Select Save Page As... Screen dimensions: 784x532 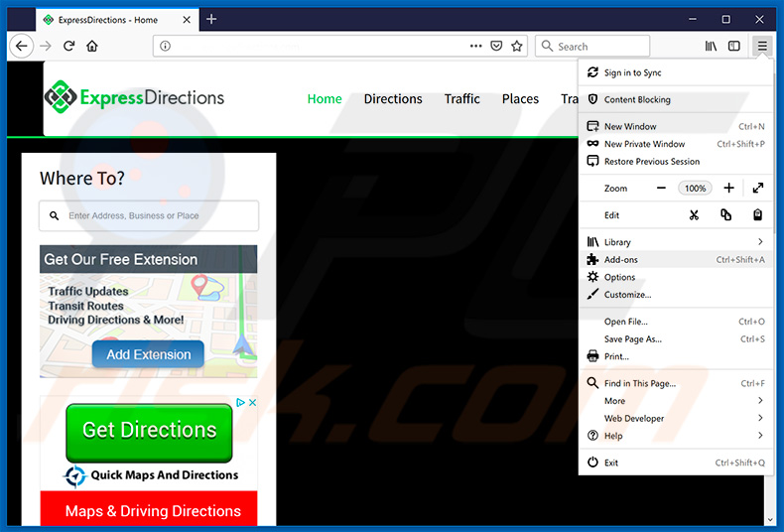676,339
